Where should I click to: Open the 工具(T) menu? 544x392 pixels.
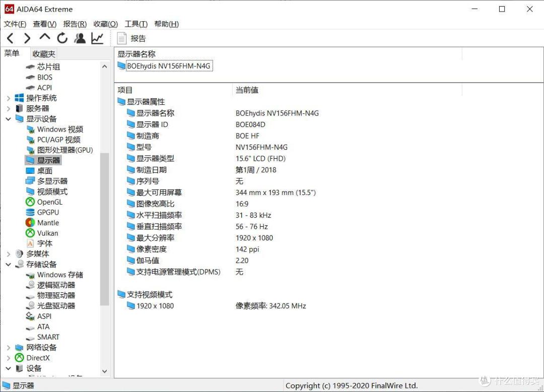click(136, 24)
